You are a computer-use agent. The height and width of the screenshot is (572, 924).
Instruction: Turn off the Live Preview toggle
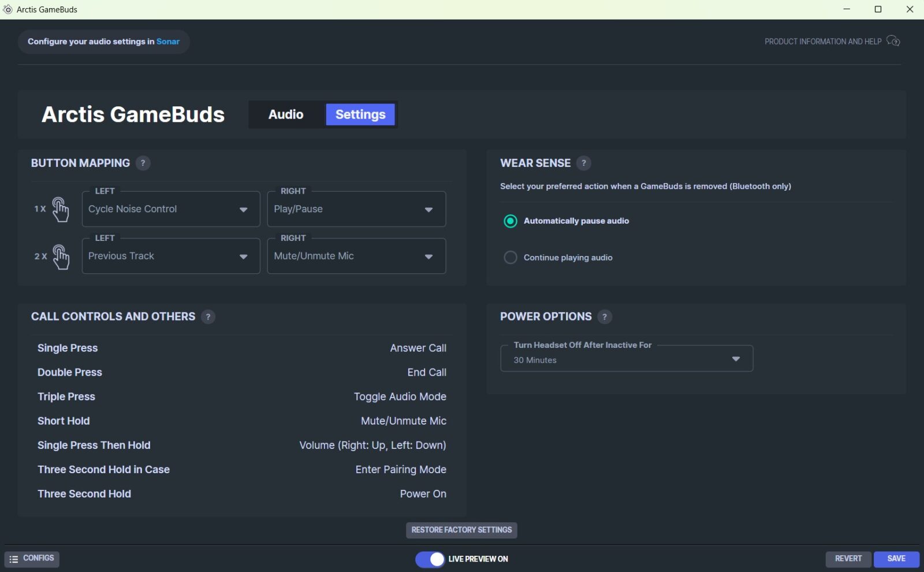pyautogui.click(x=430, y=559)
